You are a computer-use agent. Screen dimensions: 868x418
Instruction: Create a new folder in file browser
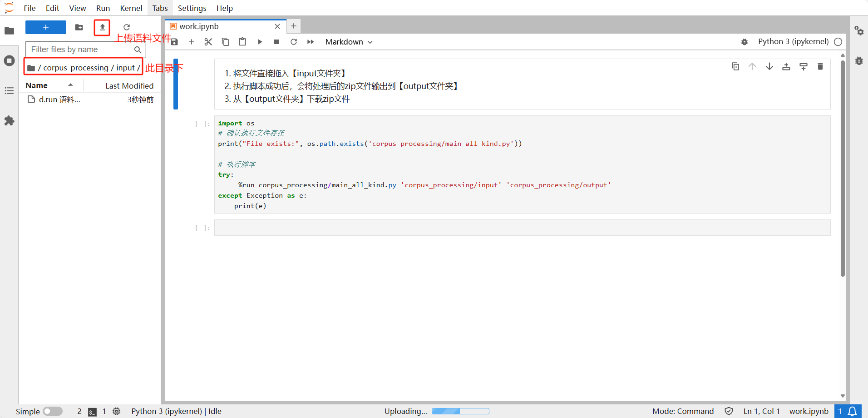[x=79, y=27]
